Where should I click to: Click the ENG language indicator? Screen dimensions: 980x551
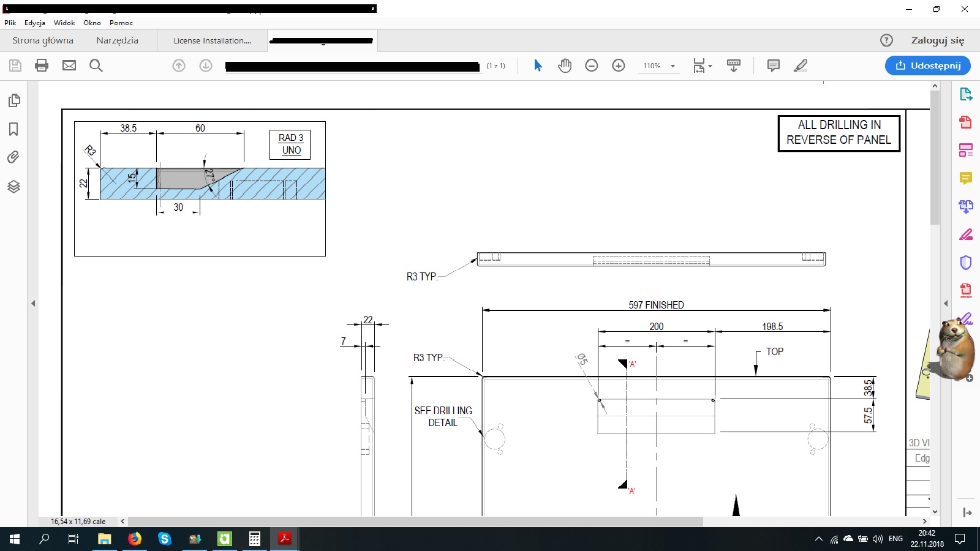point(895,539)
